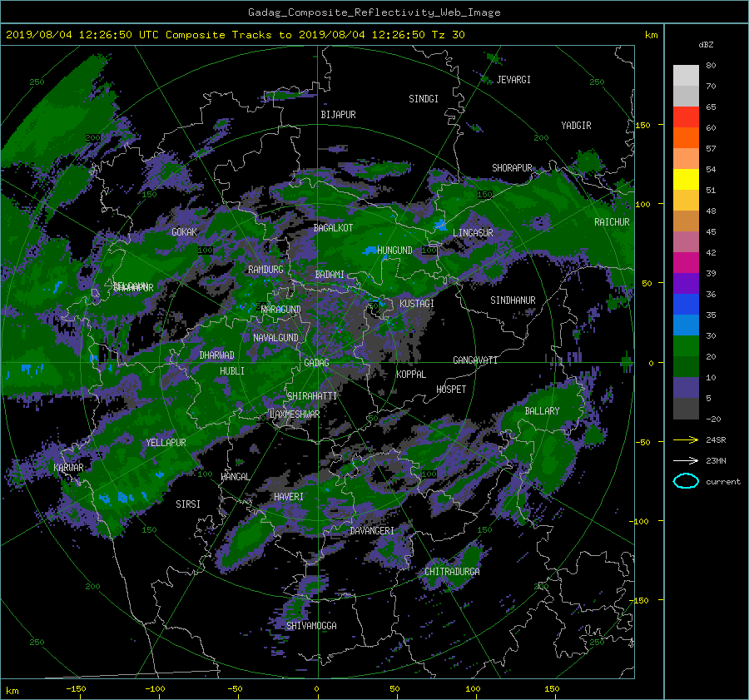Click the YELLAPUR city label

166,443
